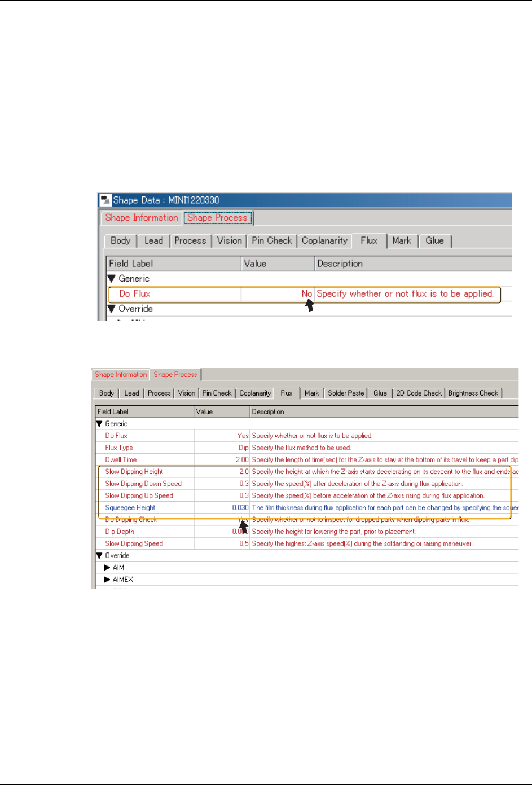Collapse the Override group above the AIM row

pos(100,556)
